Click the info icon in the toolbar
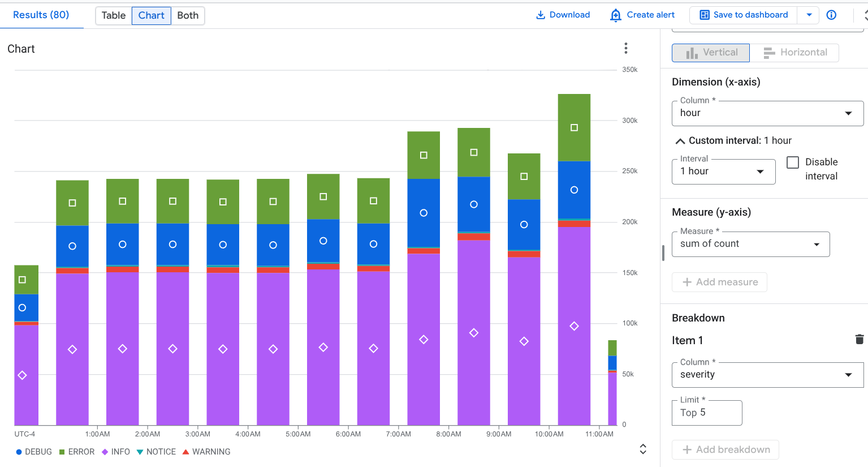Image resolution: width=868 pixels, height=467 pixels. [831, 15]
